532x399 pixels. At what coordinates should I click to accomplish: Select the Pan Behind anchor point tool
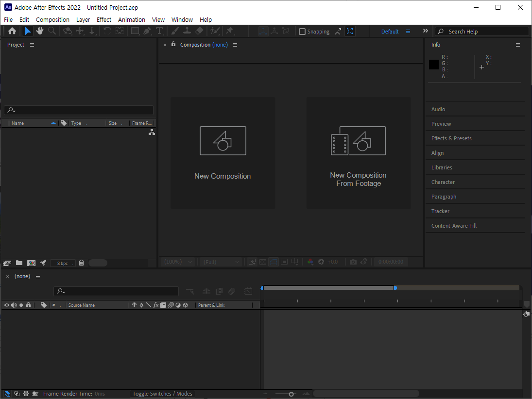point(120,31)
